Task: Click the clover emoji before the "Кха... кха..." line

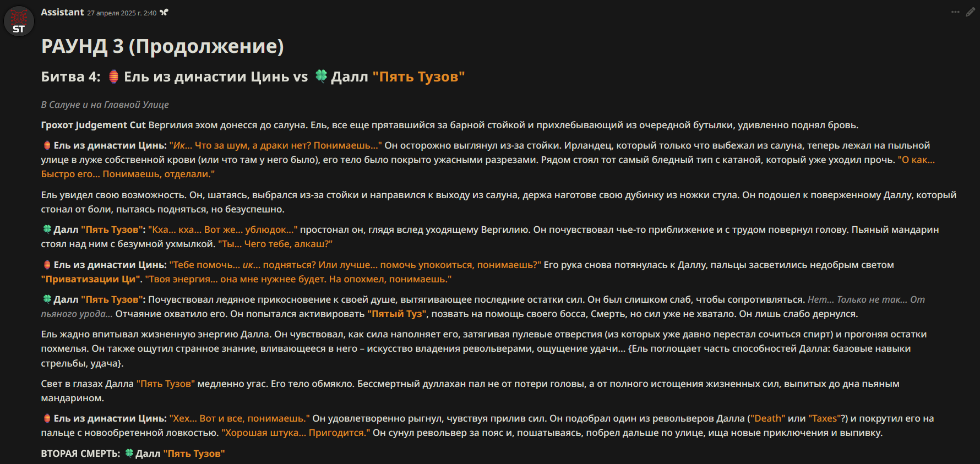Action: click(x=47, y=229)
